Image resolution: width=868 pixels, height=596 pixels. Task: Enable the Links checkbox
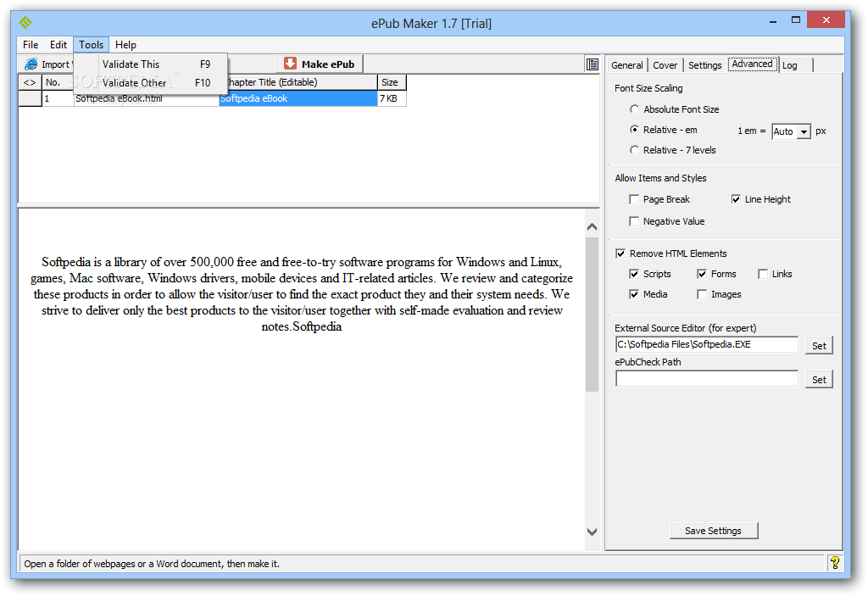point(763,274)
